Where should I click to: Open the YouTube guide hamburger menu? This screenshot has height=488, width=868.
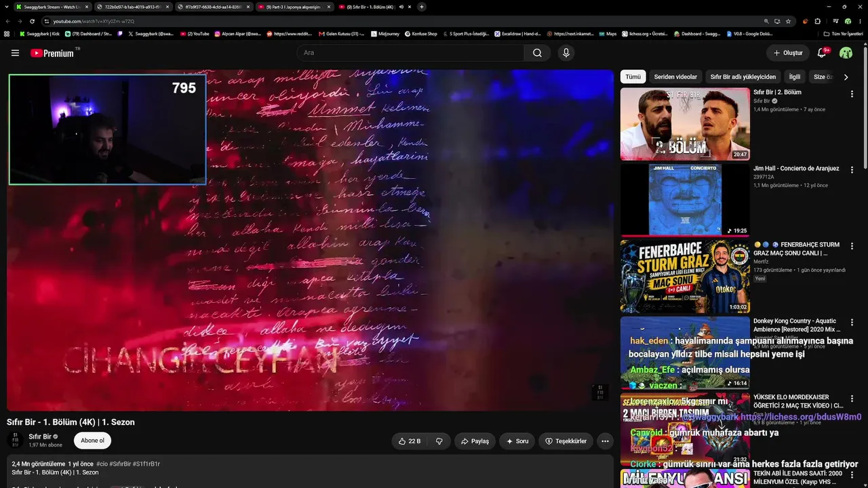[15, 53]
